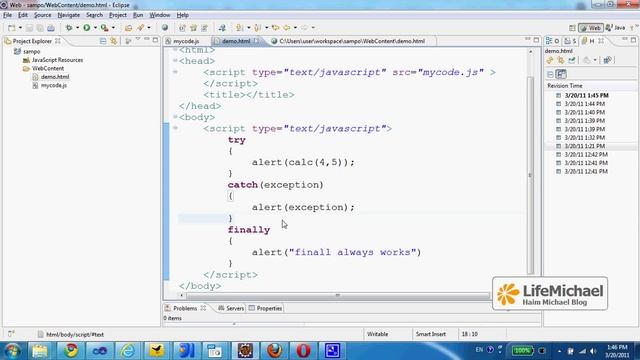Maximize the Project Explorer panel
The width and height of the screenshot is (640, 360).
pos(156,40)
